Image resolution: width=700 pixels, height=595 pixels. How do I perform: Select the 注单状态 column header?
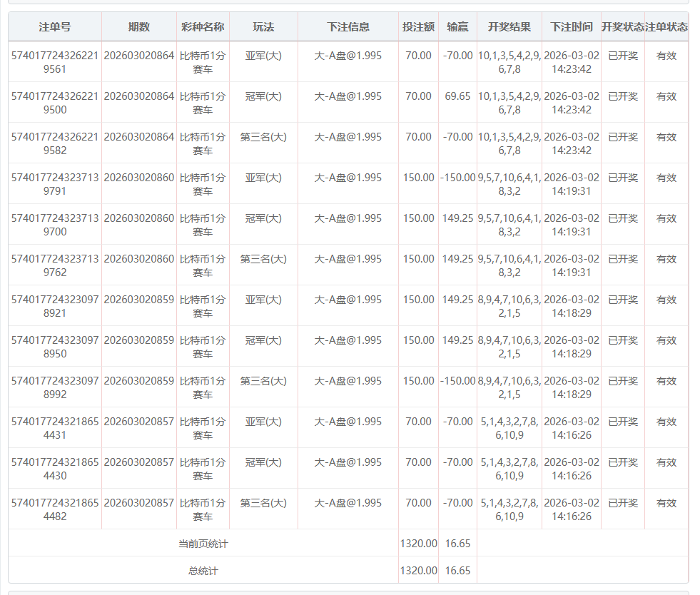(x=666, y=27)
